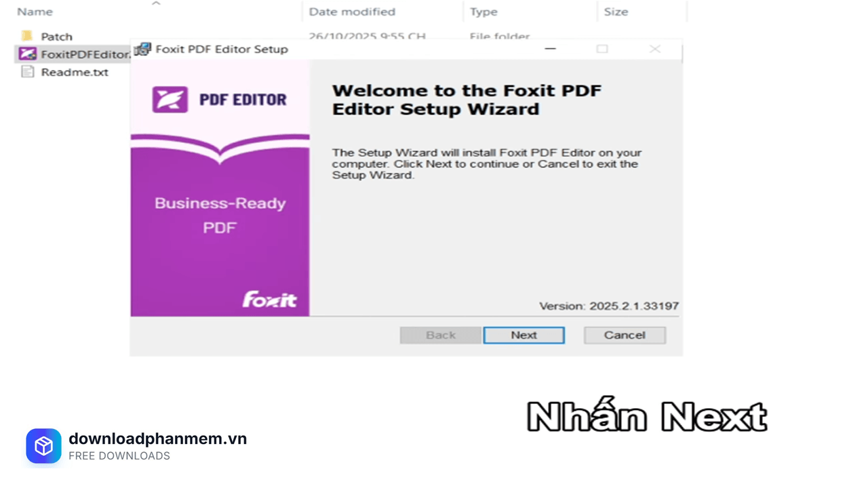Image resolution: width=868 pixels, height=488 pixels.
Task: Open the downloadphanmem.vn site text link
Action: click(x=157, y=439)
